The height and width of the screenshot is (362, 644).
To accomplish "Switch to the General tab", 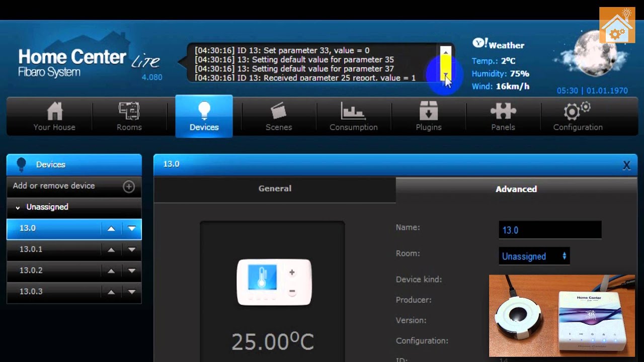I will [275, 189].
